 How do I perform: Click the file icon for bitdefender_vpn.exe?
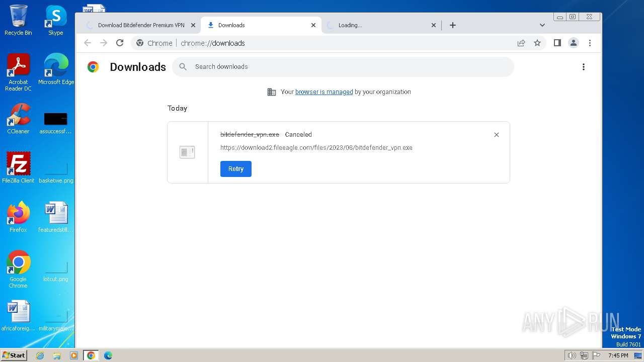(187, 152)
